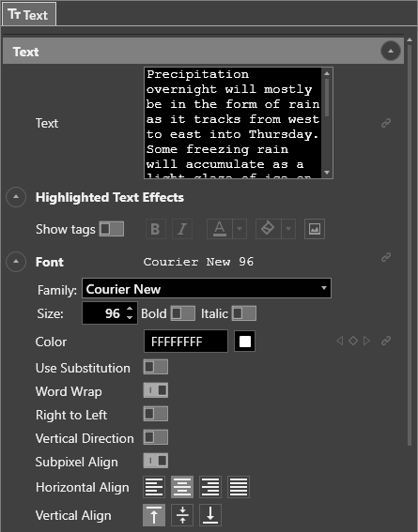Screen dimensions: 418x532
Task: Open the white color swatch picker
Action: pyautogui.click(x=245, y=342)
